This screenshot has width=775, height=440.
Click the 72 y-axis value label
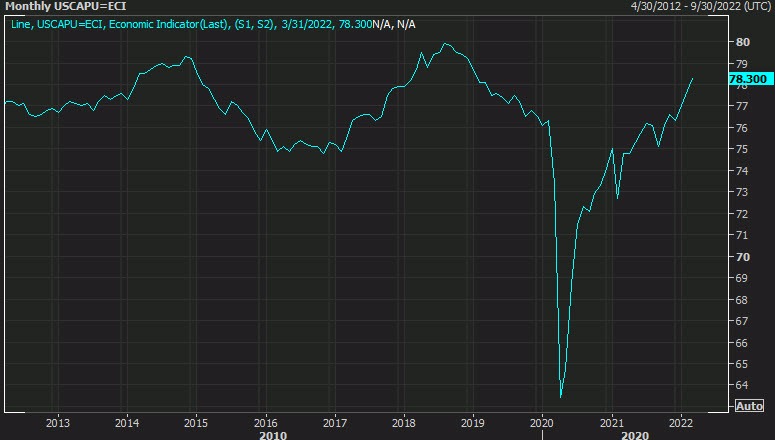742,214
